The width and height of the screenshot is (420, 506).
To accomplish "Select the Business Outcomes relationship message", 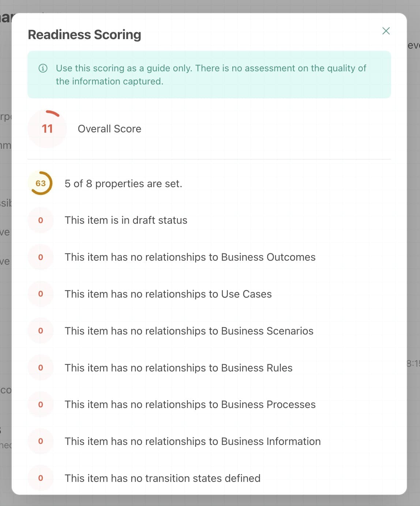I will tap(190, 257).
